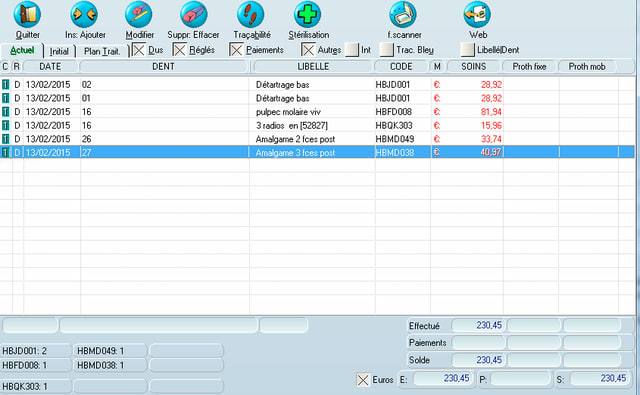Launch the f.scanner icon

(x=403, y=14)
